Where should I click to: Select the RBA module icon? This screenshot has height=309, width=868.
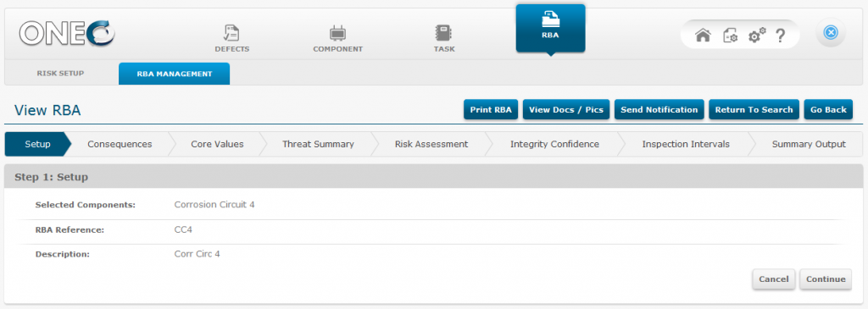pyautogui.click(x=550, y=21)
